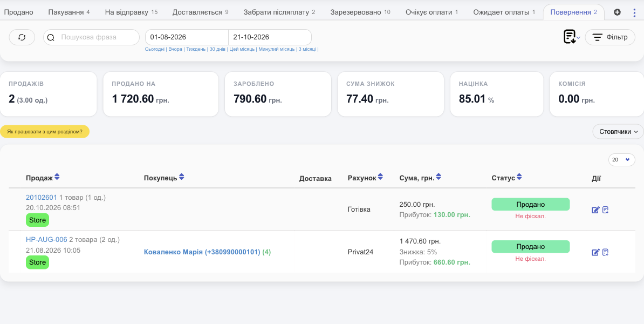The image size is (644, 324).
Task: Click the СУМА ЗНИЖОК summary card
Action: point(390,94)
